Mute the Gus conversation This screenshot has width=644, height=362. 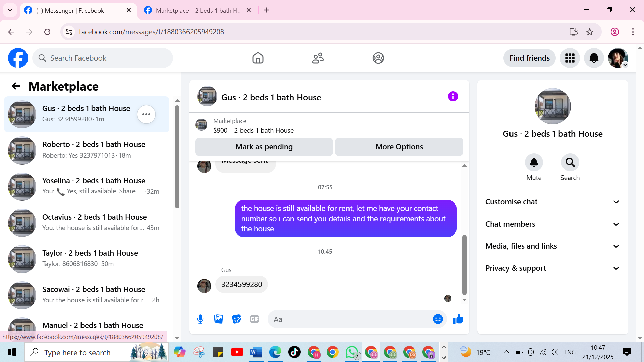pos(534,163)
